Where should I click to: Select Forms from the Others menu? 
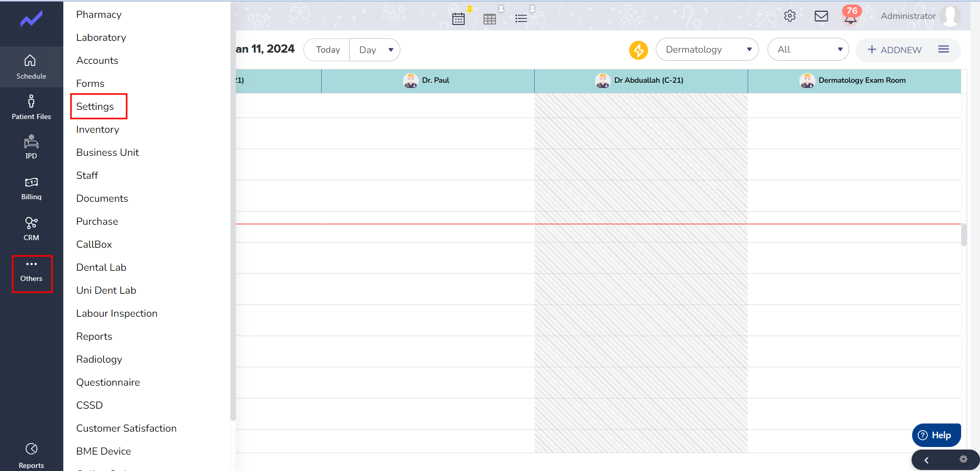click(90, 83)
